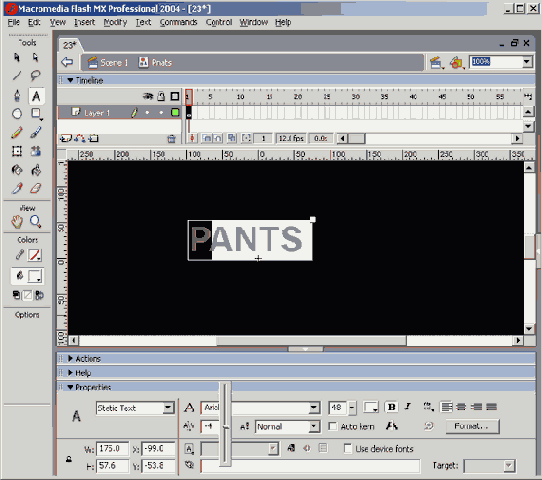Screen dimensions: 542x480
Task: Choose the Eraser tool
Action: tap(36, 188)
